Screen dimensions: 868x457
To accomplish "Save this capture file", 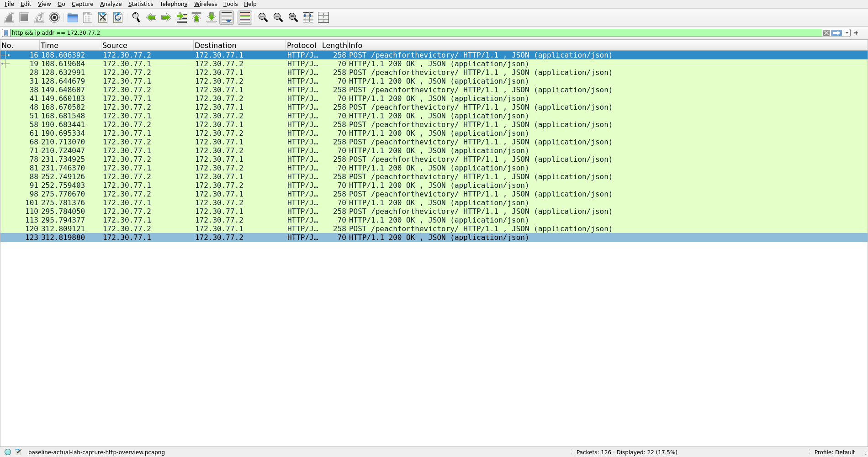I will 88,17.
